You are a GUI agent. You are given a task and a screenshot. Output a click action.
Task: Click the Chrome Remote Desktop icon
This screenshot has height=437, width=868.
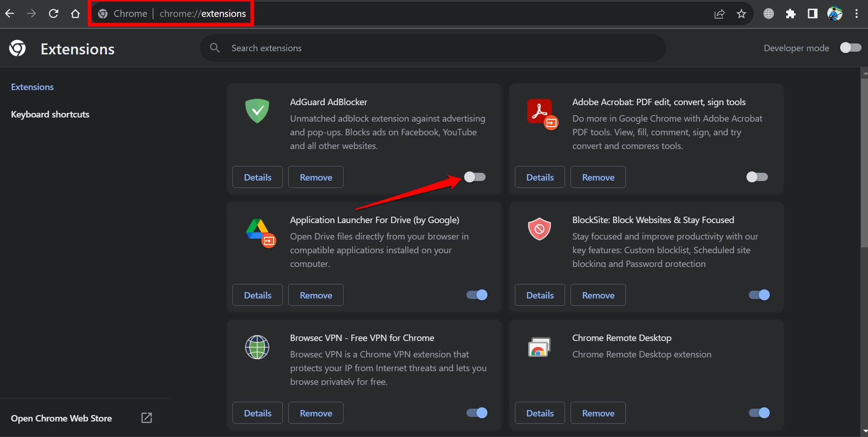[x=540, y=346]
